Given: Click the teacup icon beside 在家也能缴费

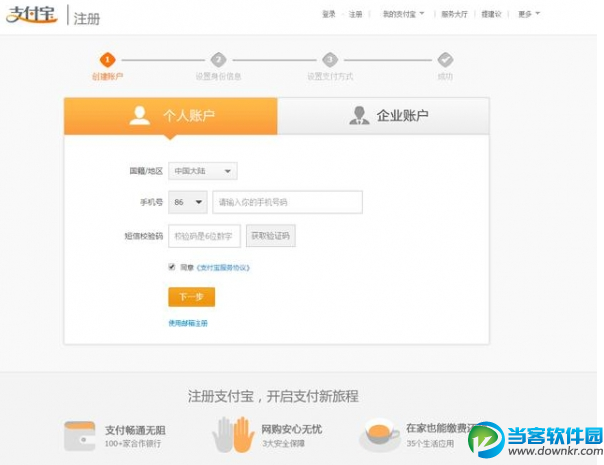Looking at the screenshot, I should [x=380, y=435].
